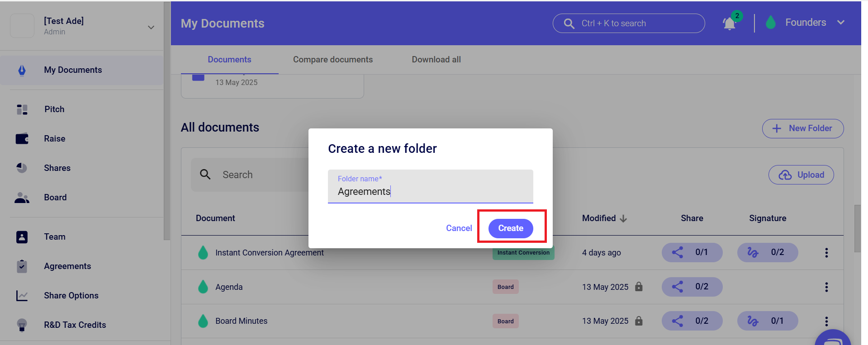
Task: Click the Raise wallet icon
Action: (x=22, y=139)
